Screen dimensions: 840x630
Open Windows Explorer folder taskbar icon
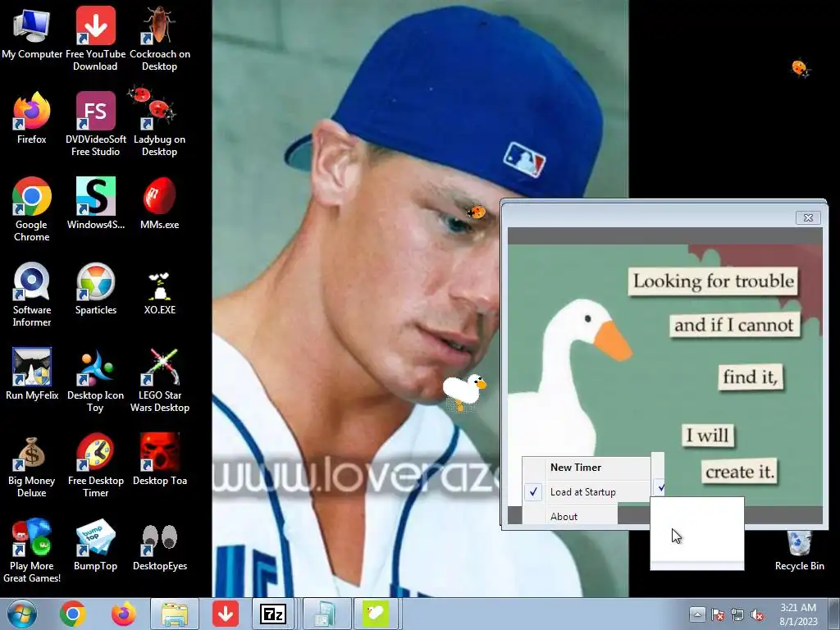(x=175, y=614)
